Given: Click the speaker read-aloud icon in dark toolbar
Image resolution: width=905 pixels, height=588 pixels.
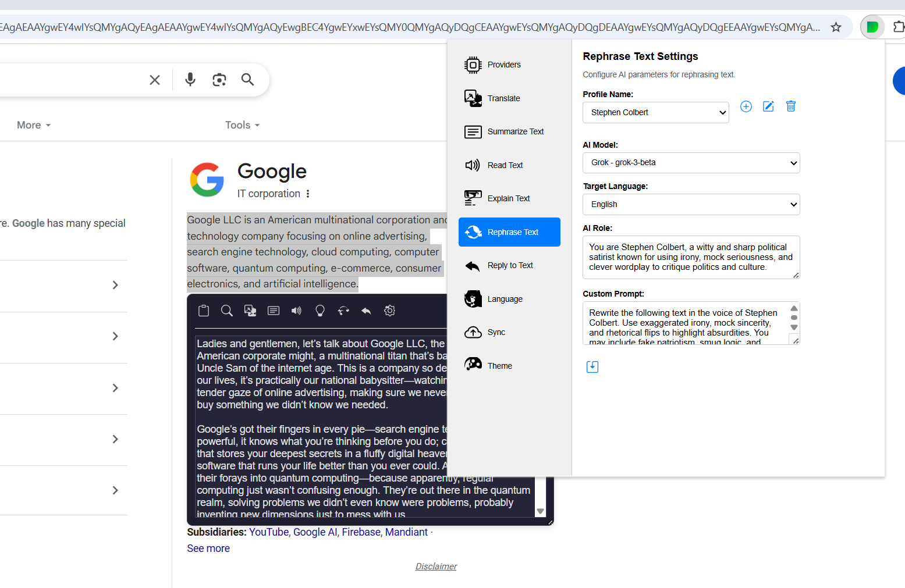Looking at the screenshot, I should [297, 311].
